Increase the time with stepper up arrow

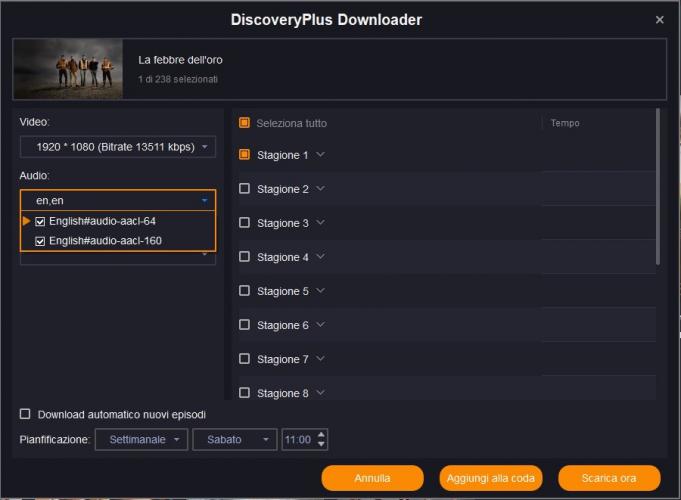[321, 435]
